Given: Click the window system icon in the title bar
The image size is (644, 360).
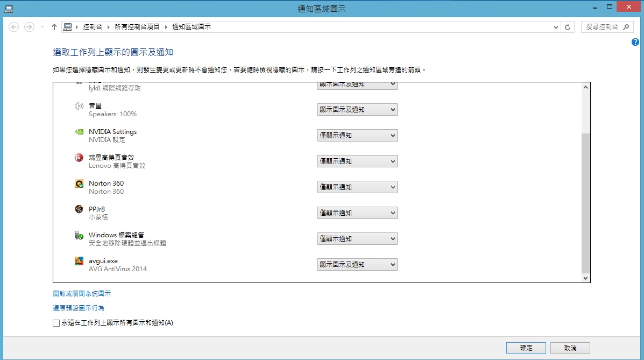Looking at the screenshot, I should 9,9.
